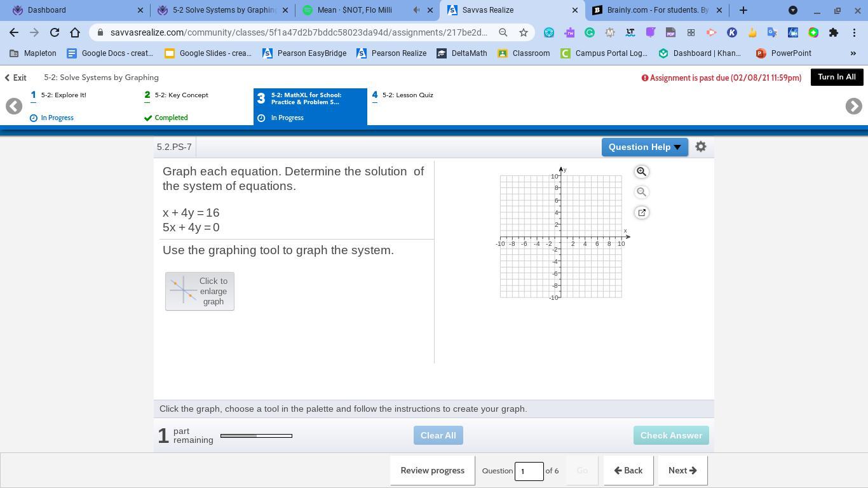Open the Google Docs bookmark
Viewport: 868px width, 488px height.
(x=110, y=53)
